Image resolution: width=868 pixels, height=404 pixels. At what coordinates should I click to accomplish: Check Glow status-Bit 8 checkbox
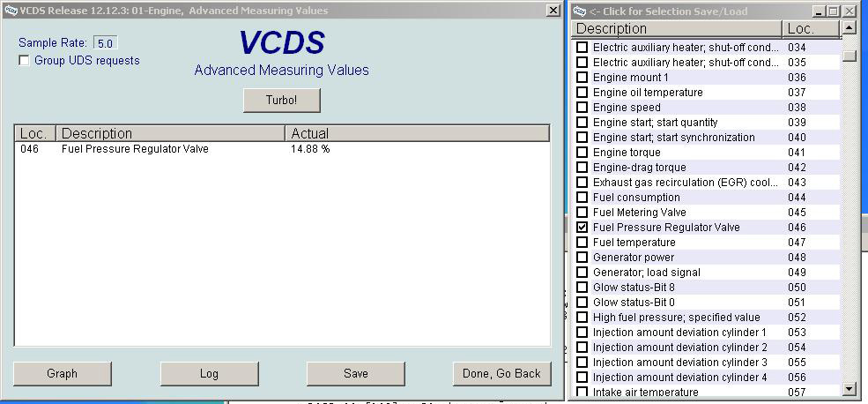pos(582,287)
